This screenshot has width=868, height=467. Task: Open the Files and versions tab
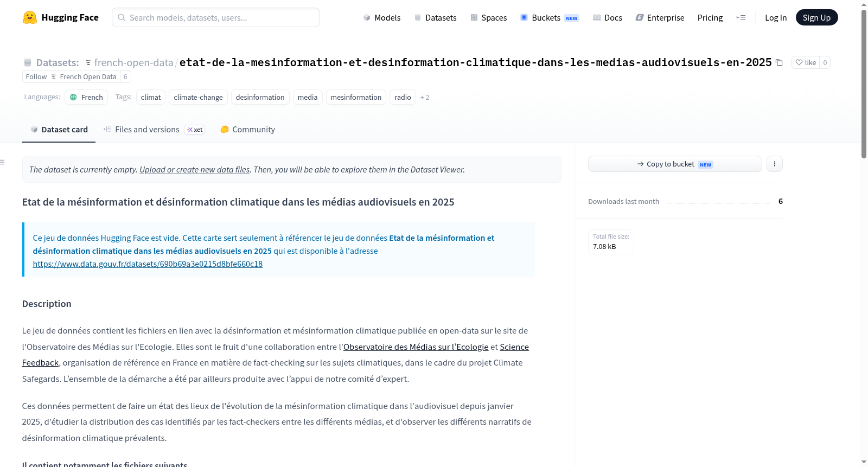(154, 130)
